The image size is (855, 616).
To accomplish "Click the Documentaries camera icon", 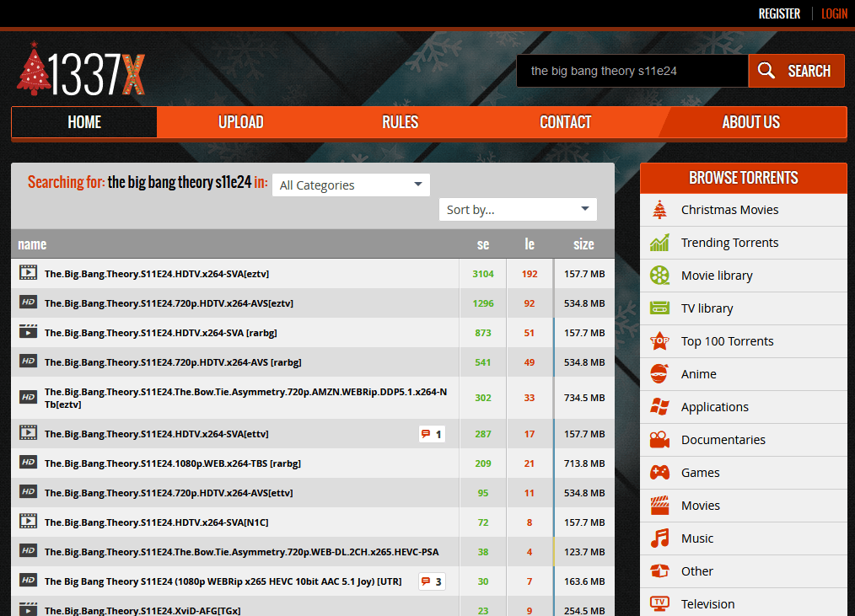I will tap(659, 439).
